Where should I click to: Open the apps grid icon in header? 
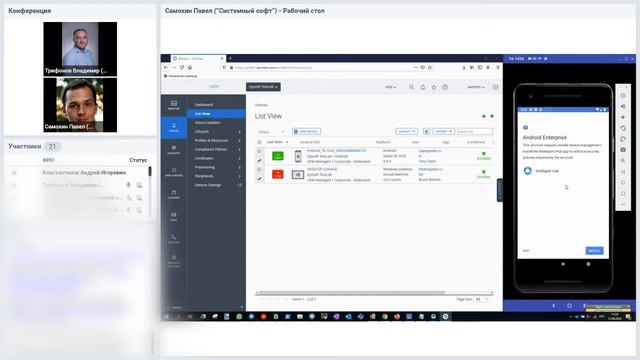[x=496, y=87]
